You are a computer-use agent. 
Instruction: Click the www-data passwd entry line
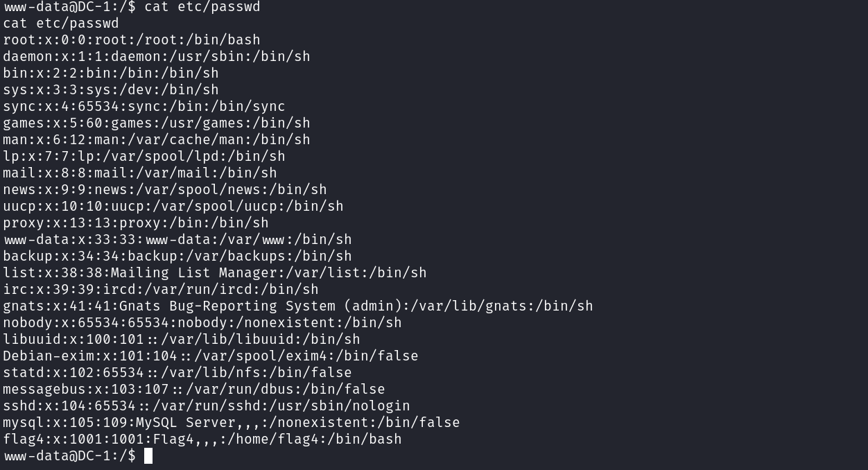click(x=177, y=240)
